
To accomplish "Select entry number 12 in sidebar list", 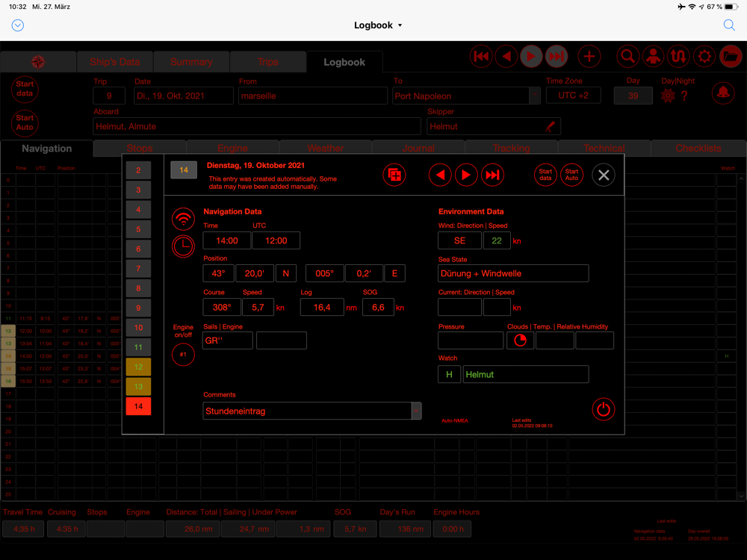I will coord(138,367).
